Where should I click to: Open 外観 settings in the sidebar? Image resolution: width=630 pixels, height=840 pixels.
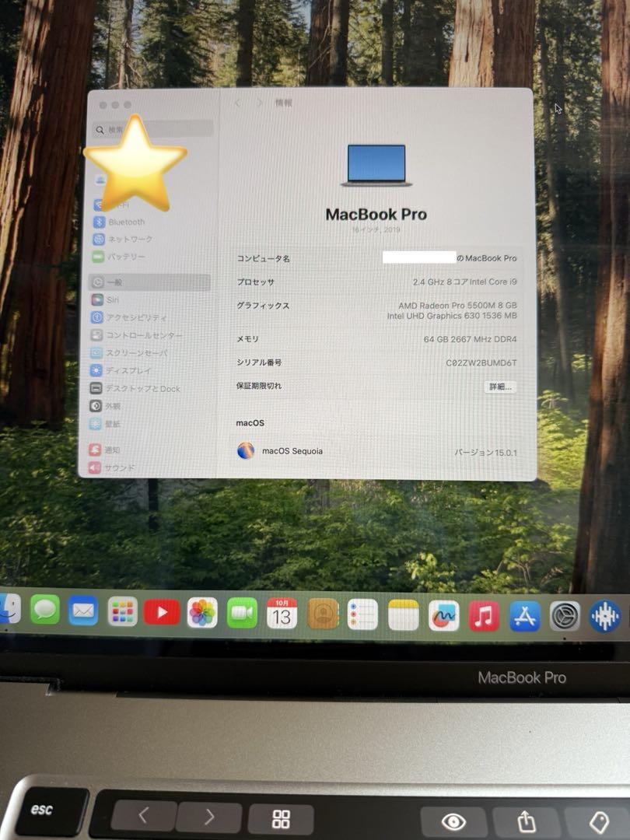(x=105, y=406)
